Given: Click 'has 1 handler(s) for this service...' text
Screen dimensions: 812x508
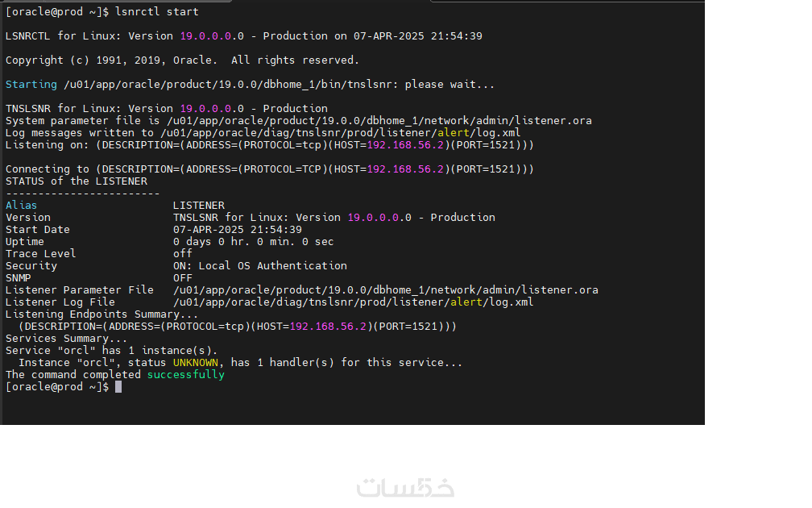Looking at the screenshot, I should 346,363.
